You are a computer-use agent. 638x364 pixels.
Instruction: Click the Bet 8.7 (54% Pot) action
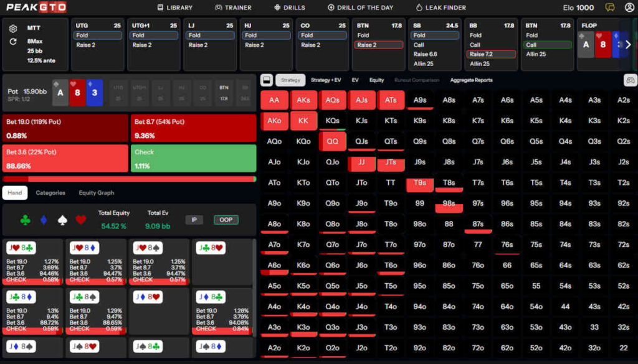193,128
